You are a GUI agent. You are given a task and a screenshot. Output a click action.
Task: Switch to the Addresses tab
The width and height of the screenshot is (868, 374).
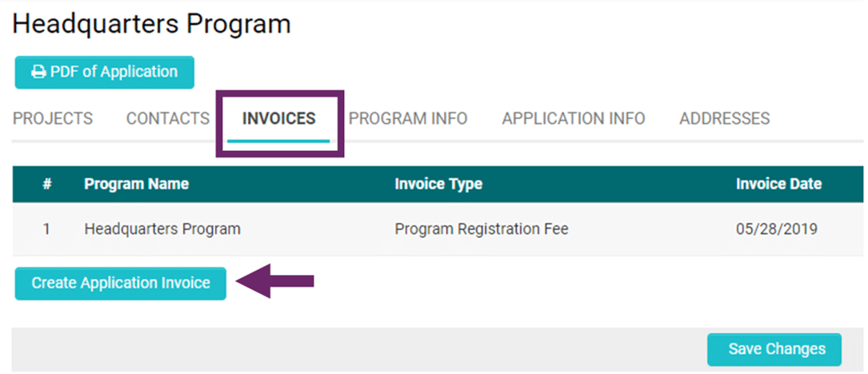(x=725, y=119)
